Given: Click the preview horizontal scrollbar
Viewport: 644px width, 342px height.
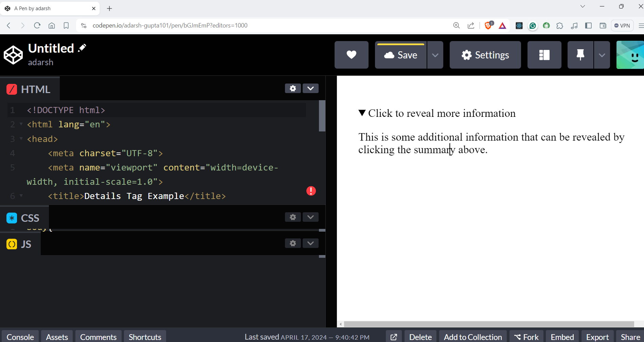Looking at the screenshot, I should tap(488, 324).
